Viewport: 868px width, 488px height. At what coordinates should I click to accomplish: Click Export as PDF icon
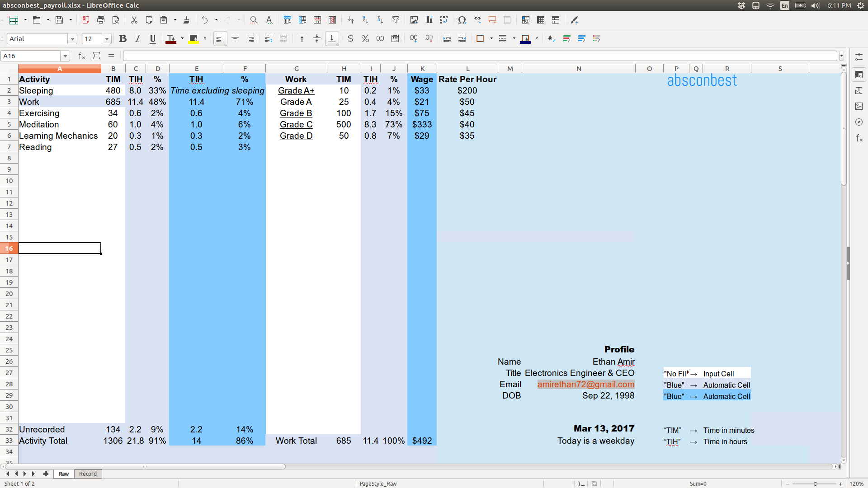point(85,20)
